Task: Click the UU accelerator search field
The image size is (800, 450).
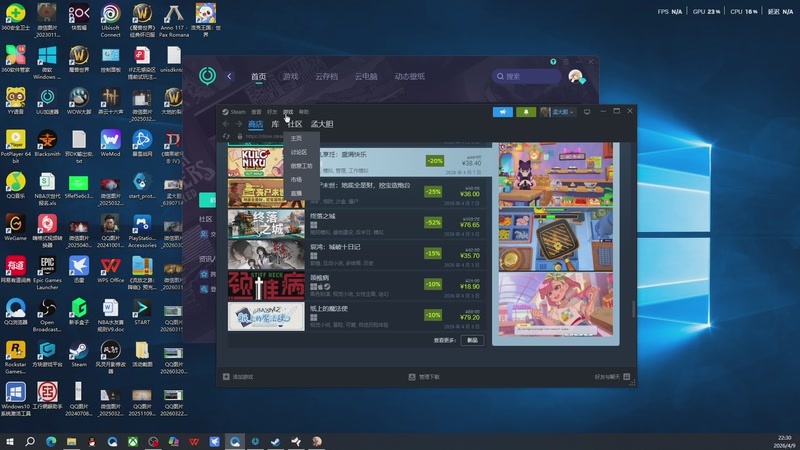Action: point(527,77)
